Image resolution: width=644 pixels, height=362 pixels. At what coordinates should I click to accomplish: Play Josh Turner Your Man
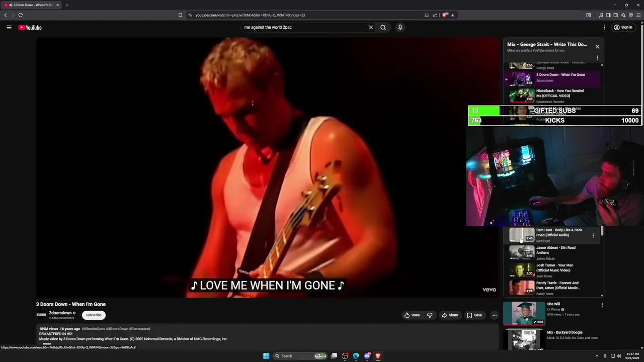tap(552, 270)
